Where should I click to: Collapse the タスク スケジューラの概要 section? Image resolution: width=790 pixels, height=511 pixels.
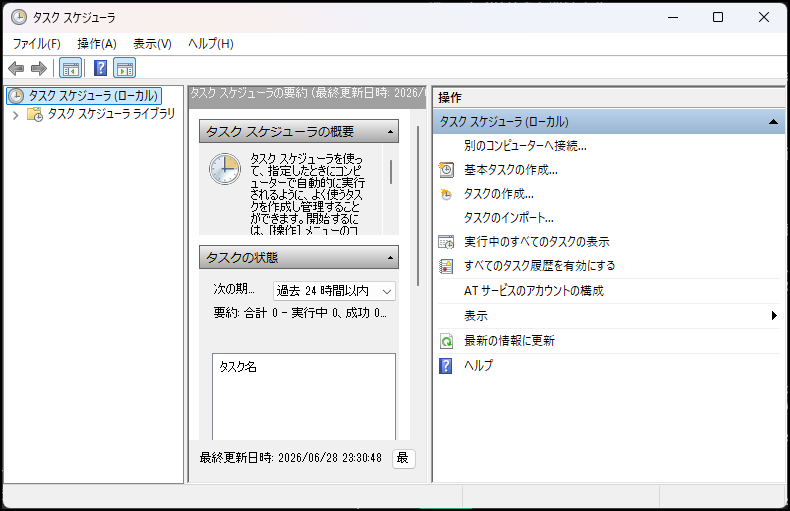point(390,132)
